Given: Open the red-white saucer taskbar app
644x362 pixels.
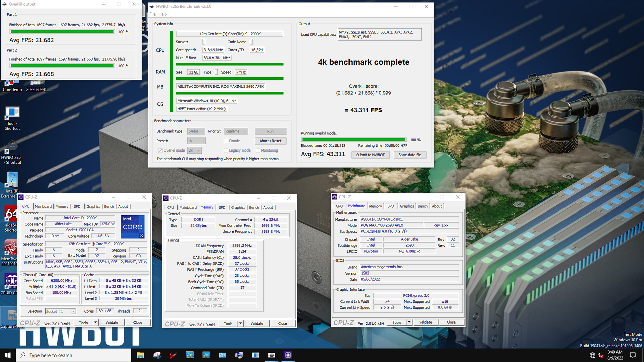Looking at the screenshot, I should tap(157, 355).
